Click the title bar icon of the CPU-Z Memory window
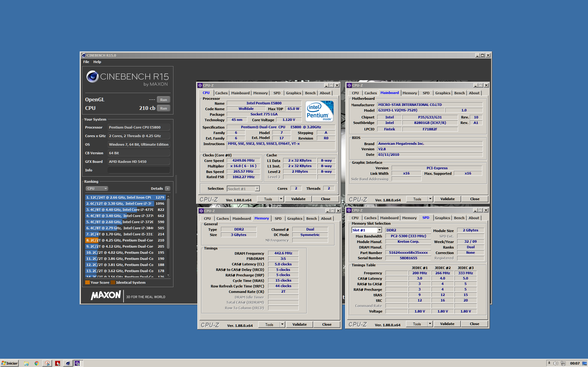The width and height of the screenshot is (588, 367). [201, 211]
